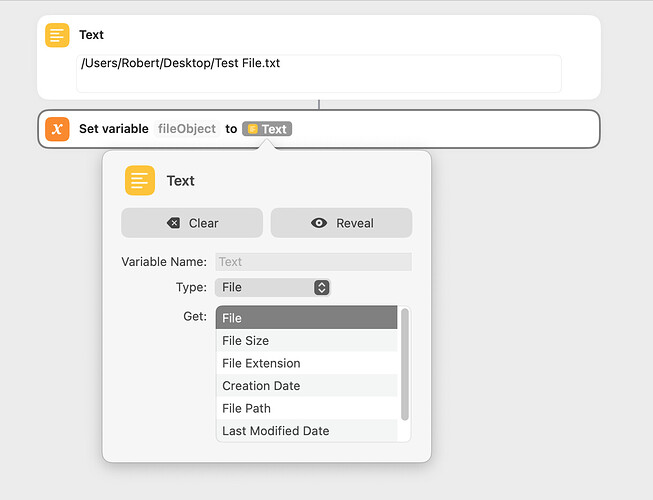Viewport: 653px width, 500px height.
Task: Click the fileObject variable name field
Action: tap(187, 129)
